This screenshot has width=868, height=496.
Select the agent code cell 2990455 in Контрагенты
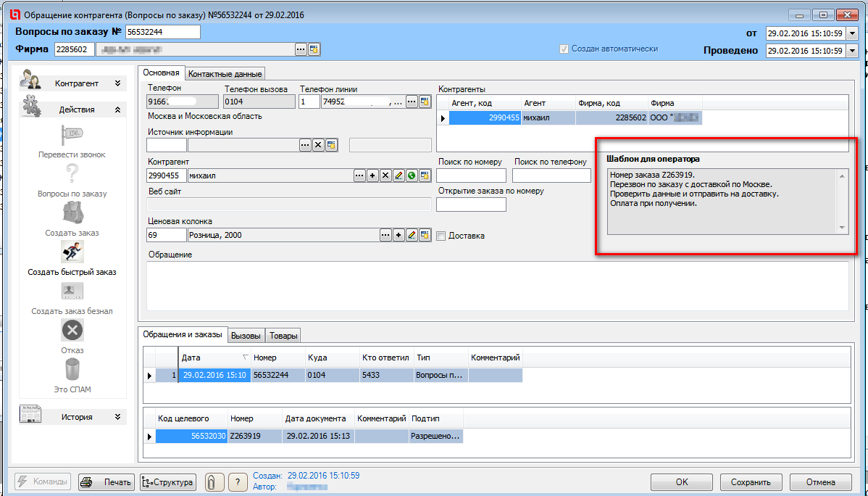pos(485,118)
